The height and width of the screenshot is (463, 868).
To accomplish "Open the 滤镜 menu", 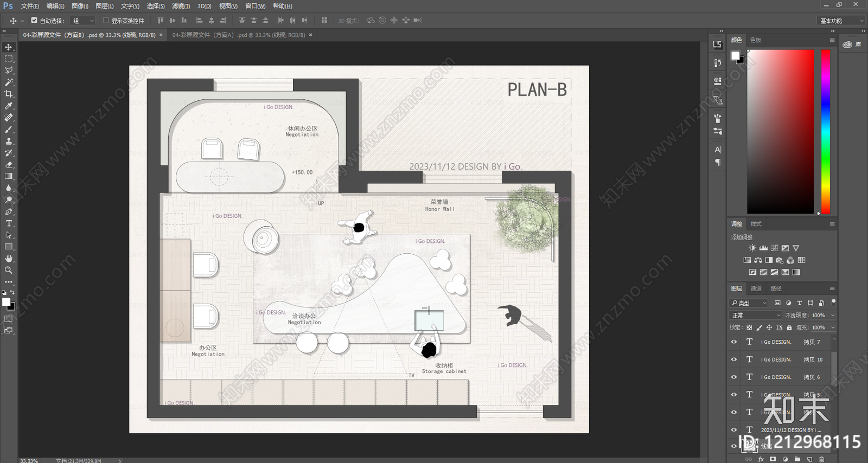I will (181, 6).
